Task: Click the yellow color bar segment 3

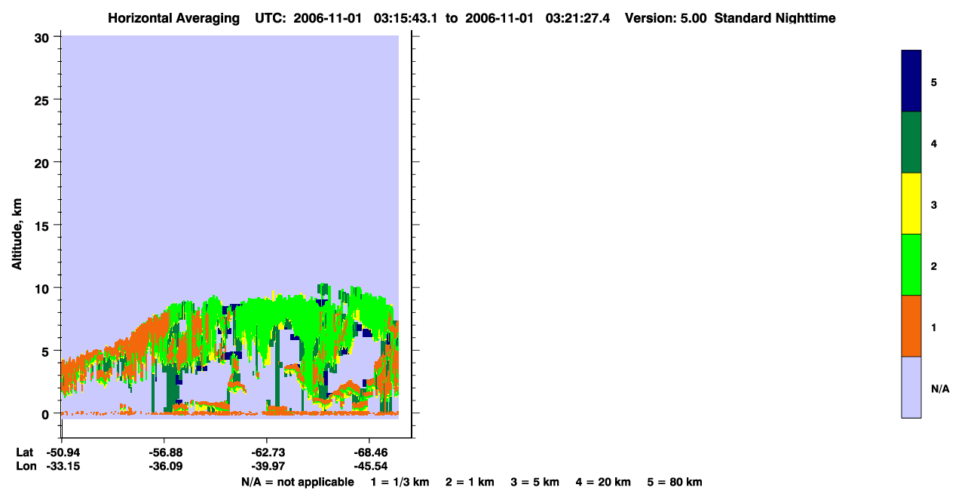Action: pos(911,204)
